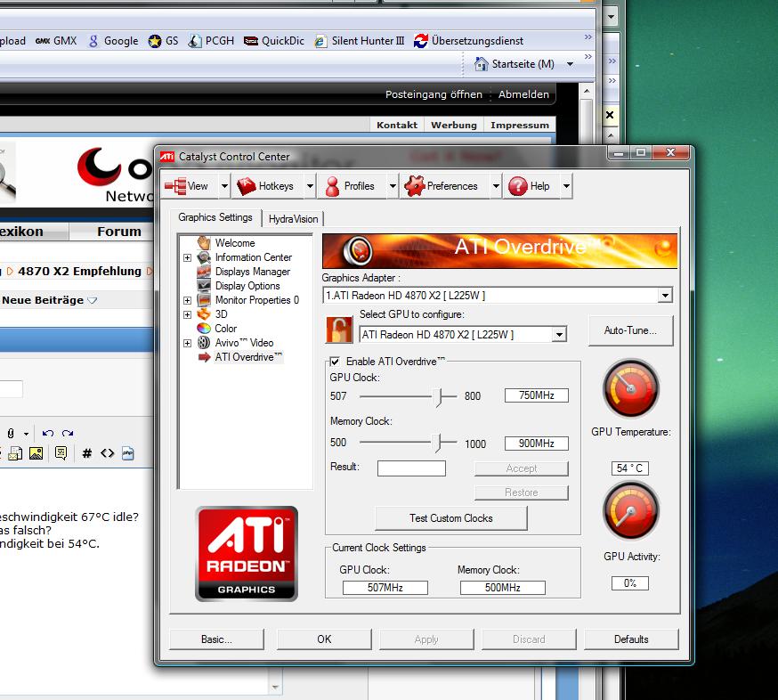778x700 pixels.
Task: Click the ATI Overdrive red arrow icon
Action: (205, 357)
